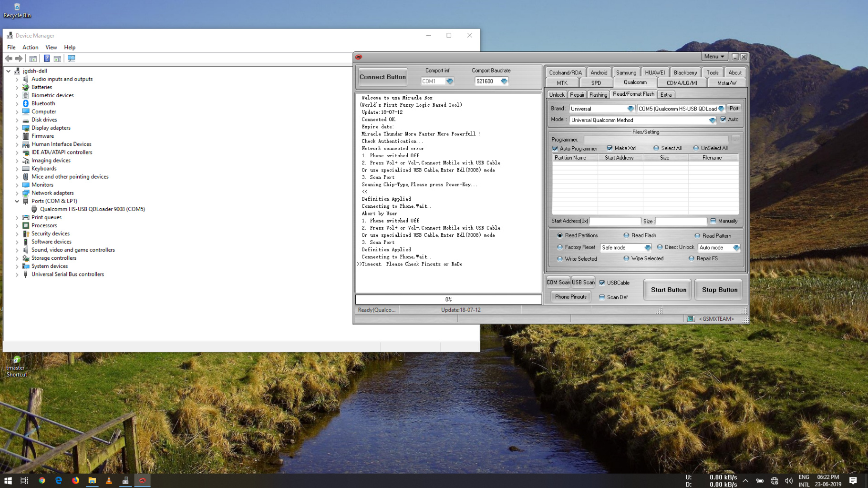Select the Display adapters icon

[x=26, y=128]
